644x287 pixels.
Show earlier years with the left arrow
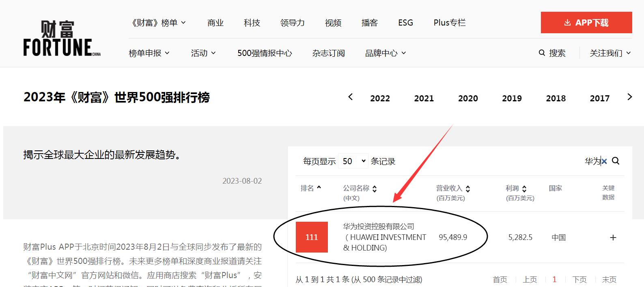(351, 97)
